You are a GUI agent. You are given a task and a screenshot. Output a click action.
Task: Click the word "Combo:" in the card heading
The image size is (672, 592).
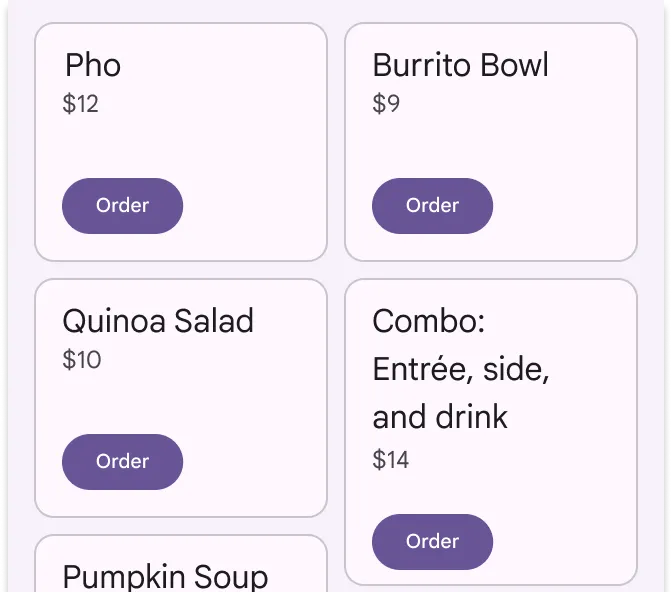click(428, 322)
